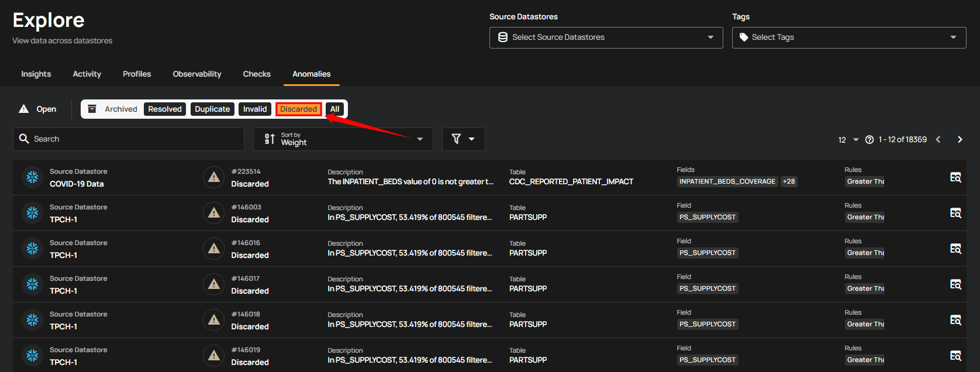Select the Invalid status filter
The image size is (980, 372).
[x=255, y=109]
